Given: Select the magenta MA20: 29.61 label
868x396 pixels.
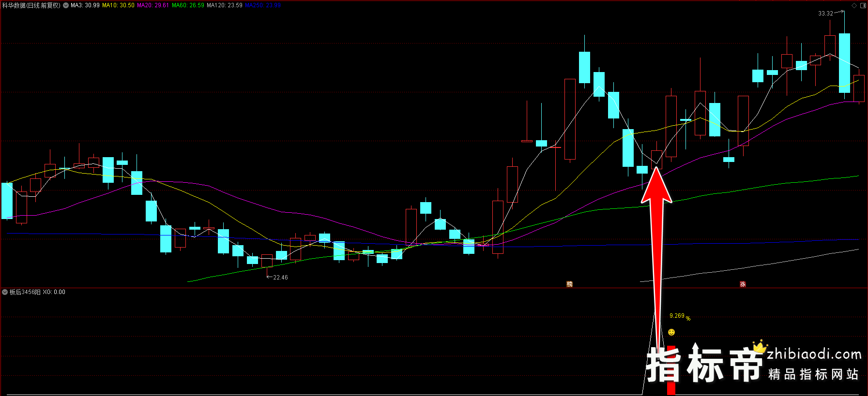Looking at the screenshot, I should [153, 5].
